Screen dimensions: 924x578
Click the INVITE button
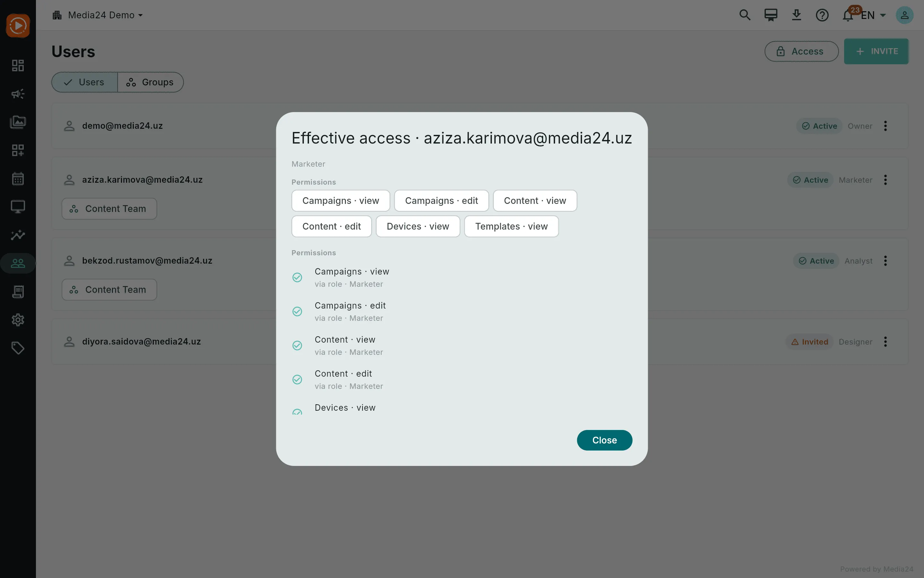[x=876, y=51]
